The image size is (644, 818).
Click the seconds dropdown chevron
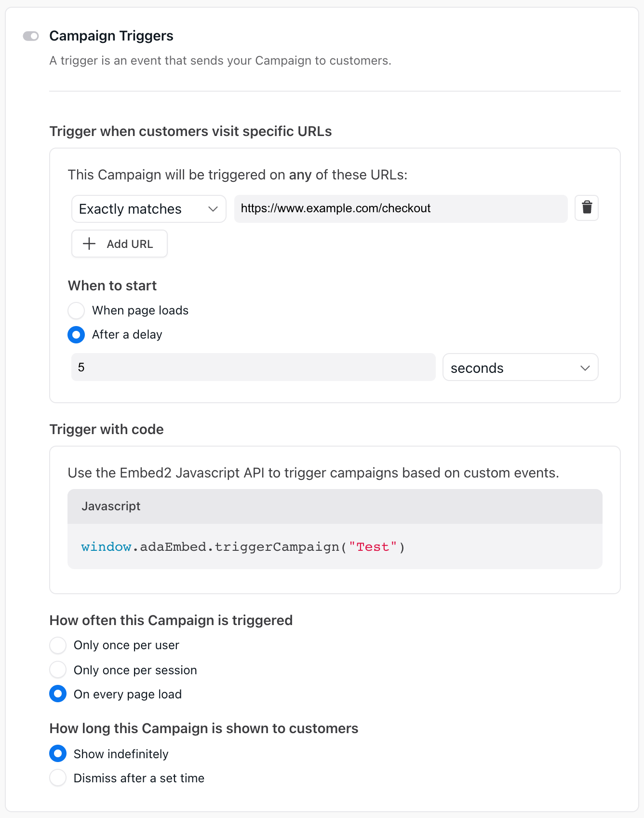pyautogui.click(x=585, y=368)
